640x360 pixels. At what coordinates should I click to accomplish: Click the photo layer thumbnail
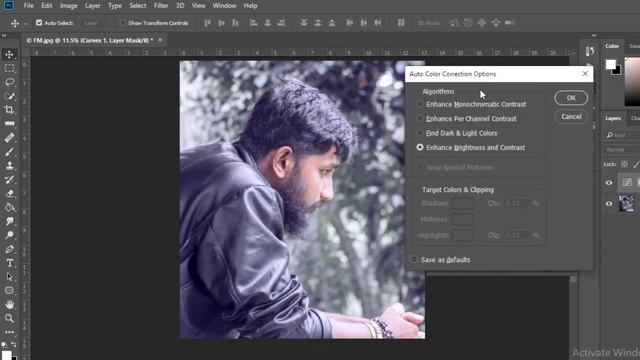click(x=627, y=203)
